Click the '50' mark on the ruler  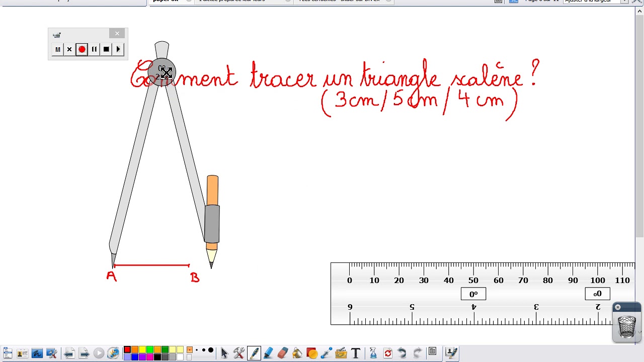[x=473, y=280]
